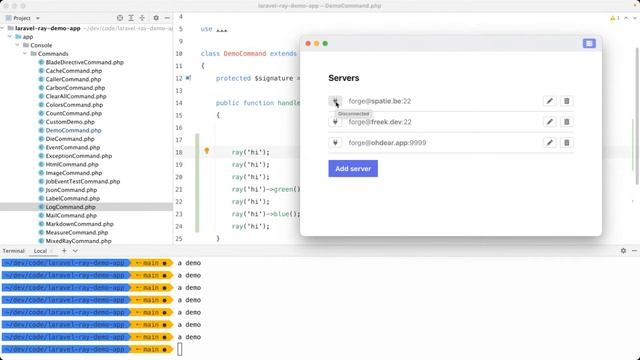Click the Add server button
This screenshot has height=360, width=640.
(x=353, y=169)
